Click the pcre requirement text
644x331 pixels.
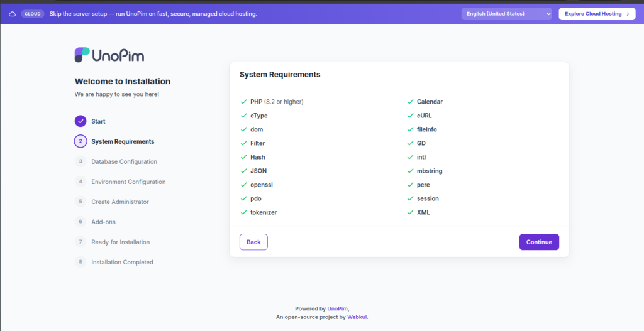point(423,185)
